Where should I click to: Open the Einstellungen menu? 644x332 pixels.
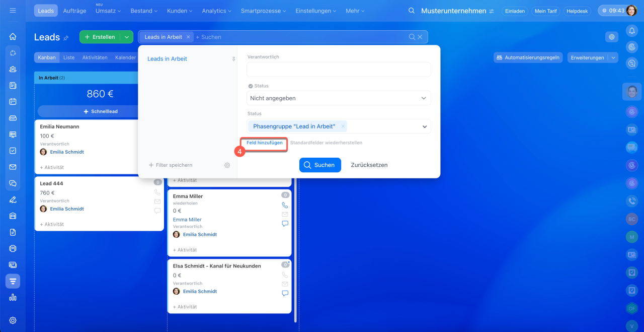click(316, 11)
